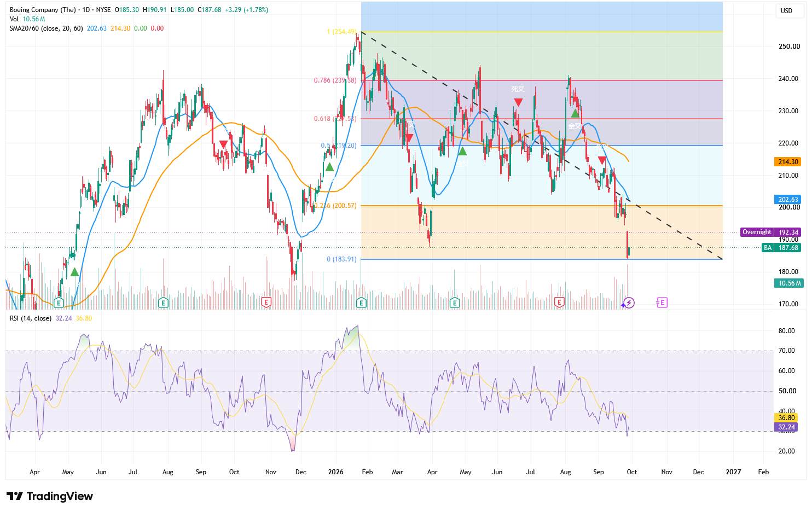Click the SMA20/60 (close, 20, 60) legend
This screenshot has width=812, height=512.
[x=46, y=28]
